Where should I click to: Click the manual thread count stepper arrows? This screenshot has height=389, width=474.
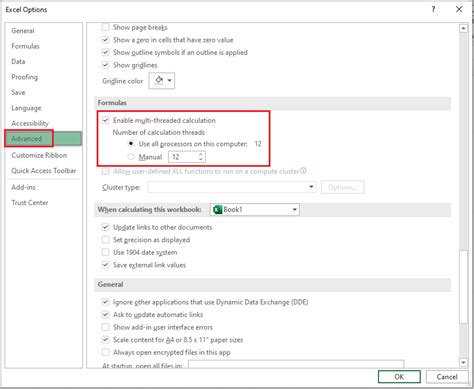point(201,157)
